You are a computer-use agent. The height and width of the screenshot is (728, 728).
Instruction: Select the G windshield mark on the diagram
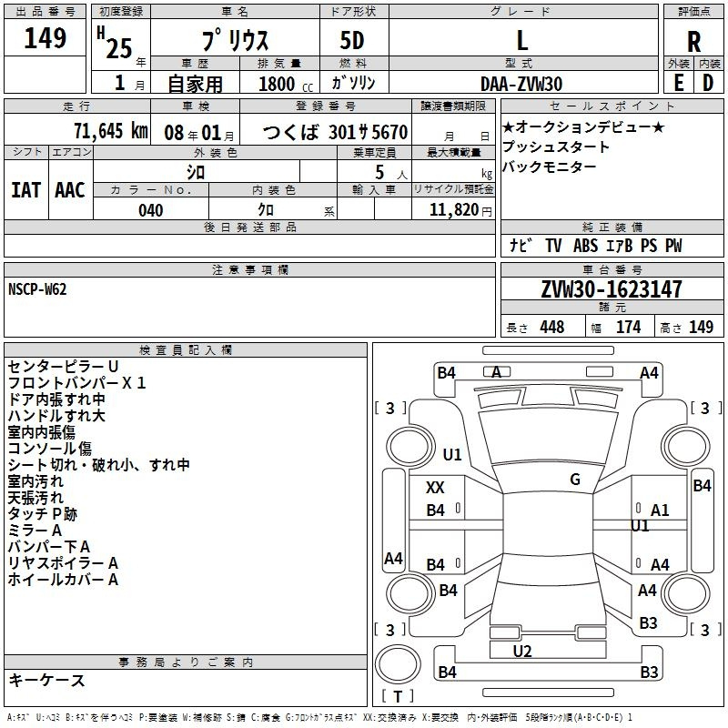tap(575, 480)
